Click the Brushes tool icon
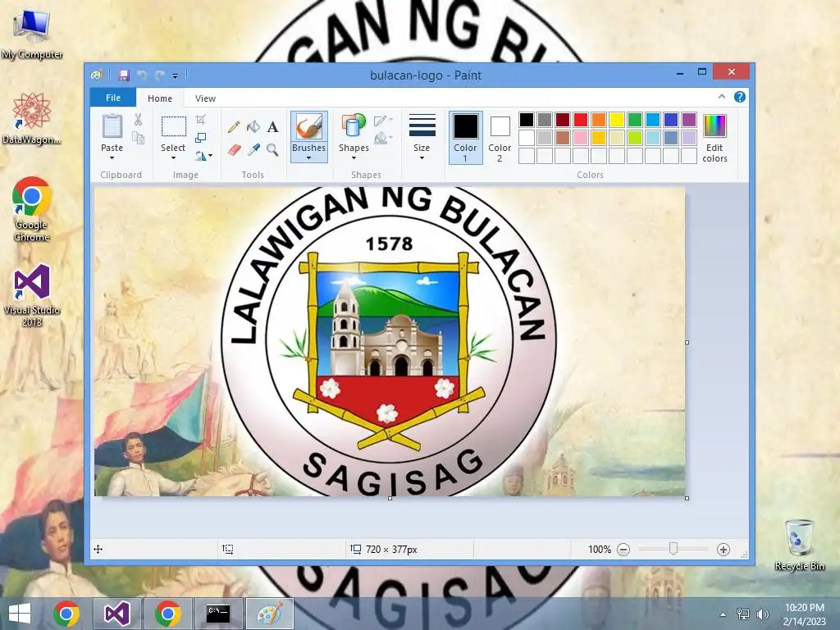The height and width of the screenshot is (630, 840). click(308, 127)
